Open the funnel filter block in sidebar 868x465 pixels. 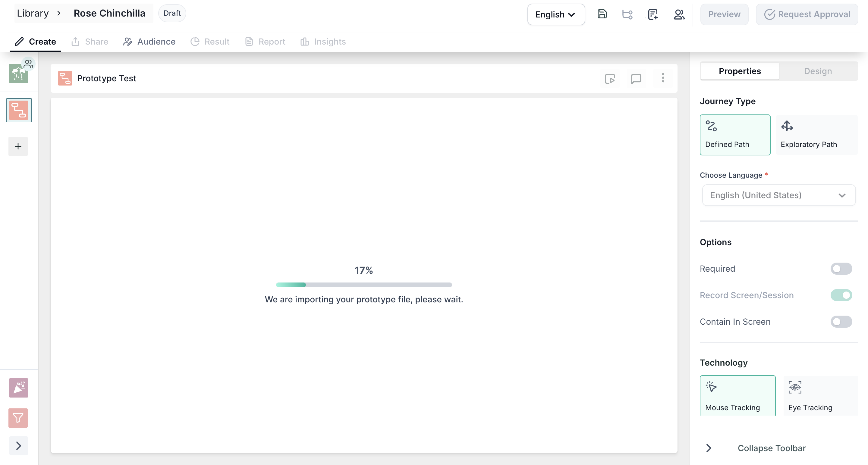tap(18, 418)
